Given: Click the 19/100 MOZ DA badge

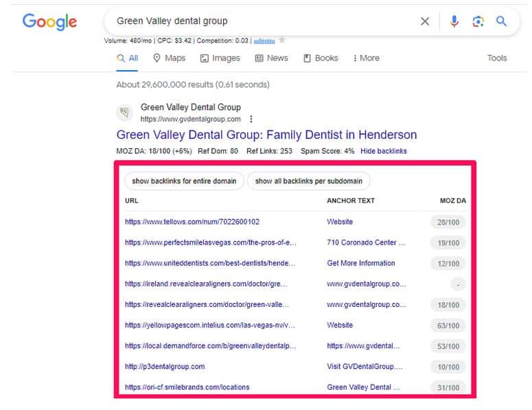Looking at the screenshot, I should 448,243.
